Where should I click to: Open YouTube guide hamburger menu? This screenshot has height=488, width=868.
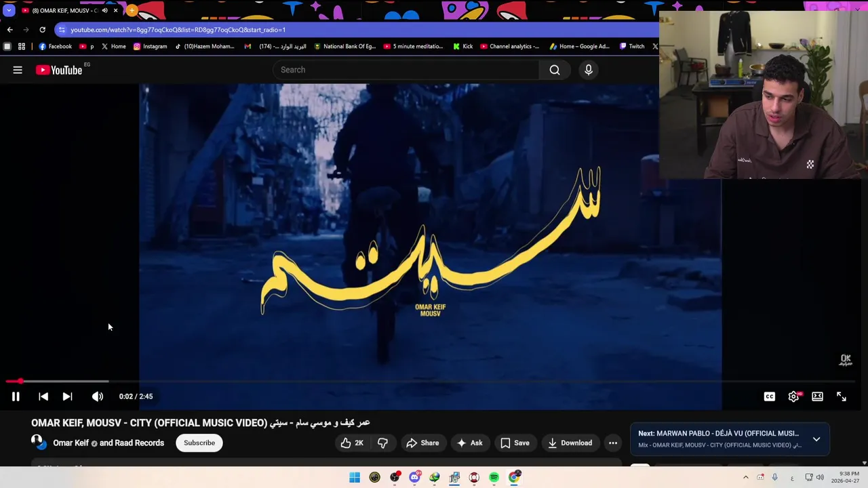click(x=18, y=70)
